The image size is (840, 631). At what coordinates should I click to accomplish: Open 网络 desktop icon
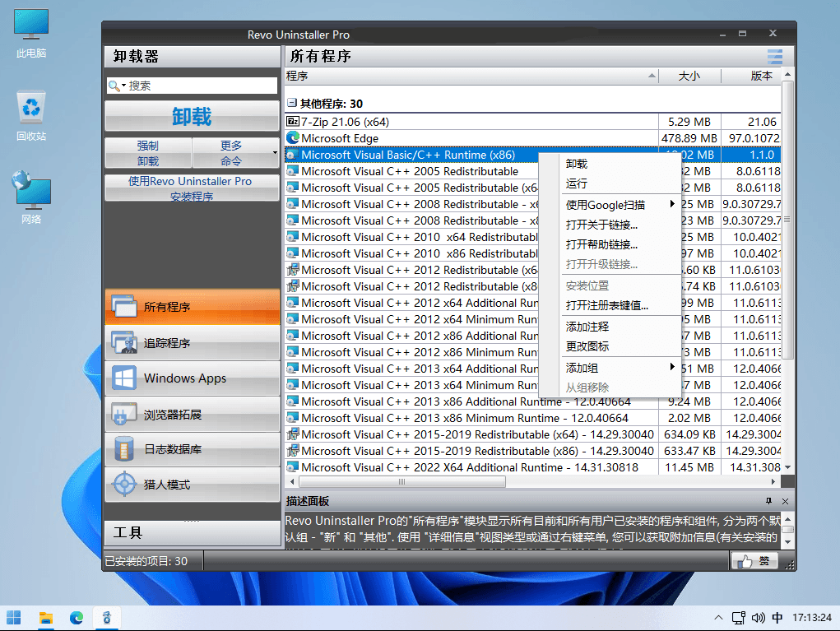point(31,197)
